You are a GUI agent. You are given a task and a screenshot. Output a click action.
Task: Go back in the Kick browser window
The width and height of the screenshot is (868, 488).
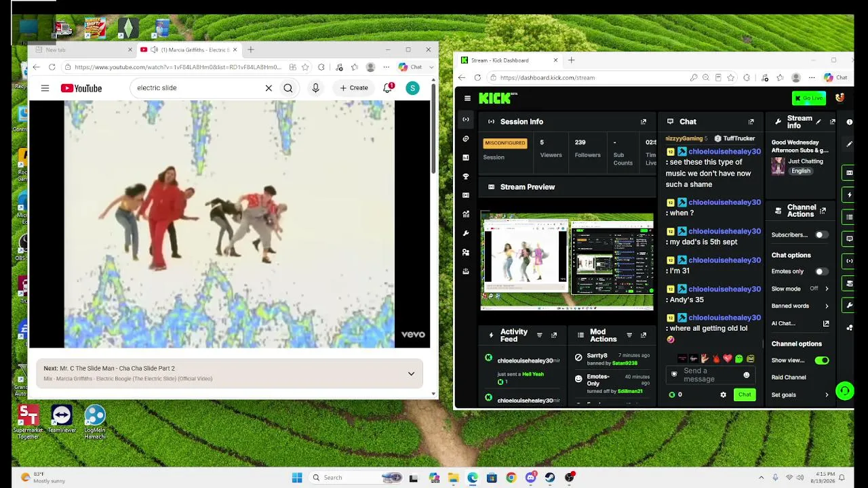coord(462,78)
